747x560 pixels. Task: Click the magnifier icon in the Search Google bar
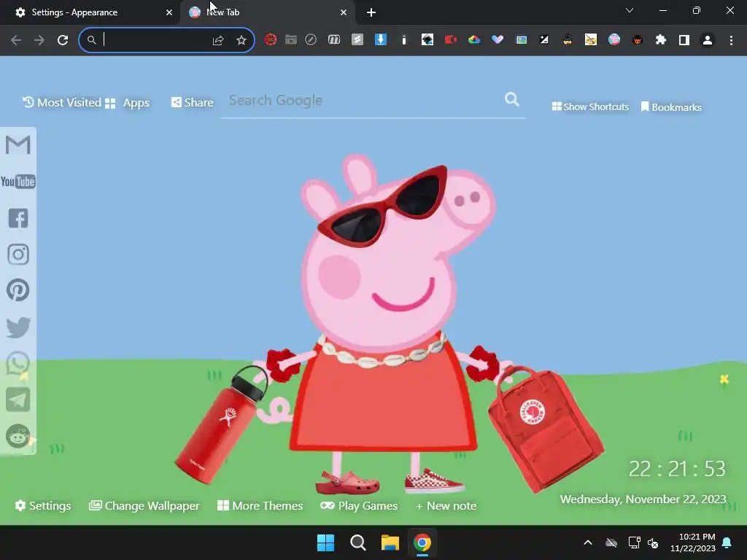click(x=511, y=99)
